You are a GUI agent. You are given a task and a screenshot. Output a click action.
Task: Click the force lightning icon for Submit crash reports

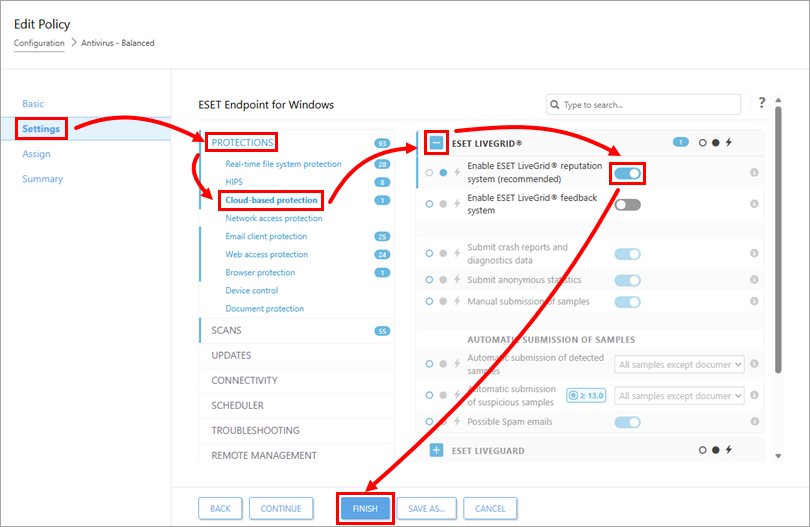[x=457, y=253]
